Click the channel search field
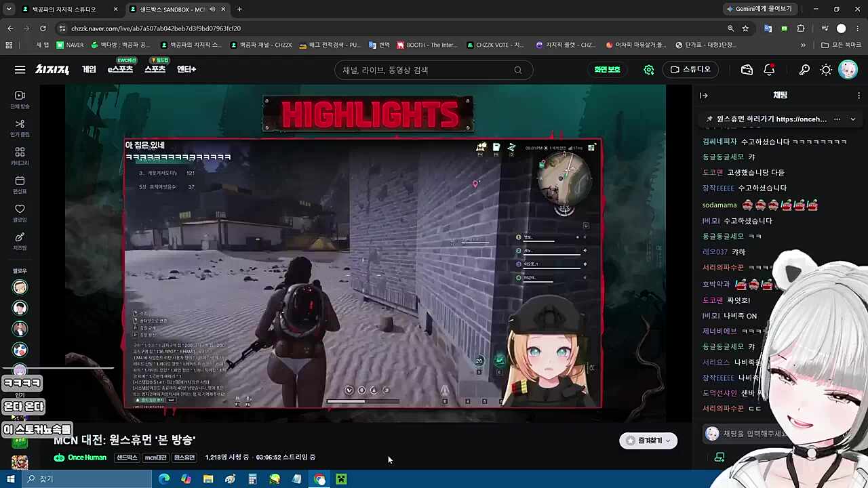 tap(433, 70)
